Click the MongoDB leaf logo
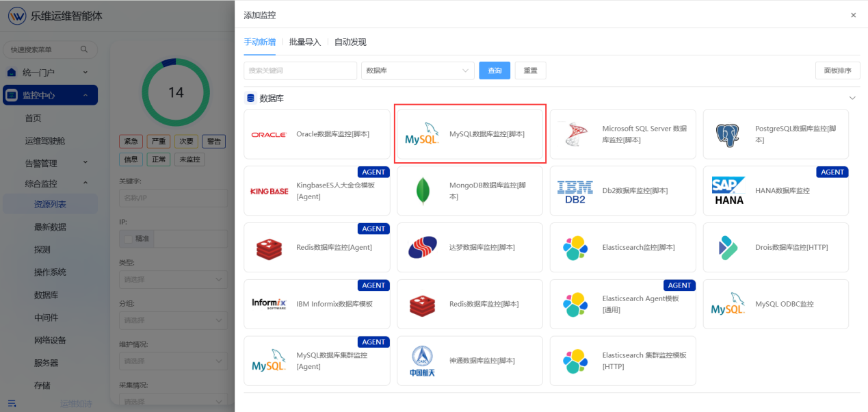 click(422, 191)
